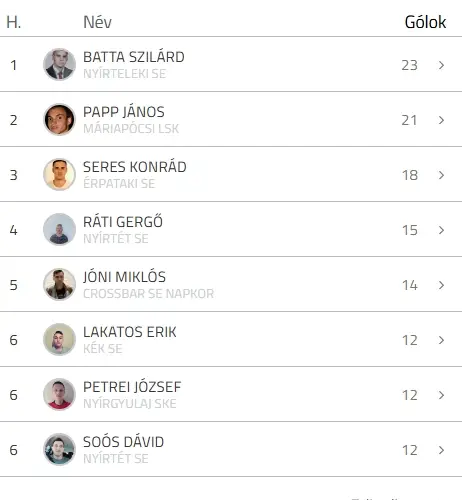The image size is (462, 500).
Task: Expand the chevron next to 23 goals
Action: 441,65
